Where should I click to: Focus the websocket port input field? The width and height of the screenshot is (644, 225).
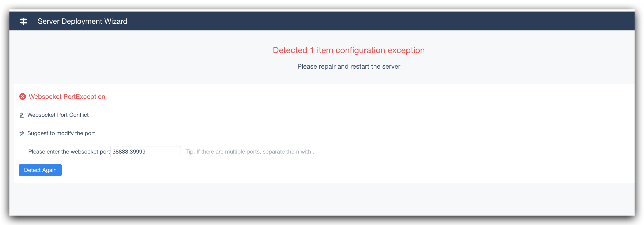145,152
